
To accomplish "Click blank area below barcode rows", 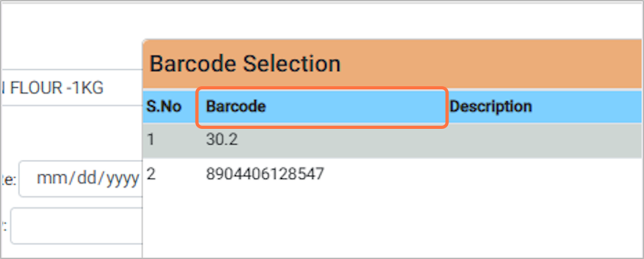I will click(393, 225).
